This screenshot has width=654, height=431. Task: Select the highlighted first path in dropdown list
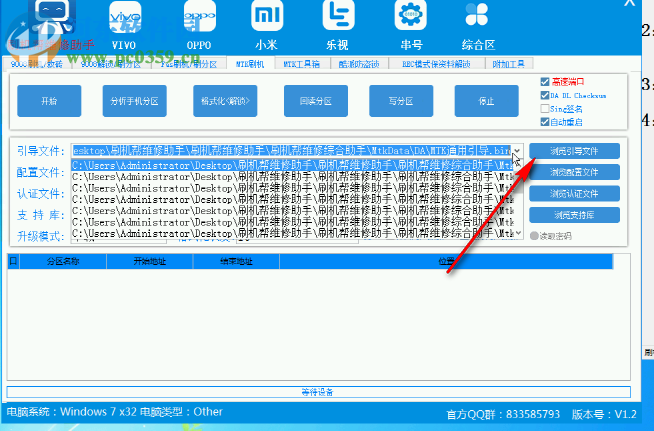pos(293,165)
